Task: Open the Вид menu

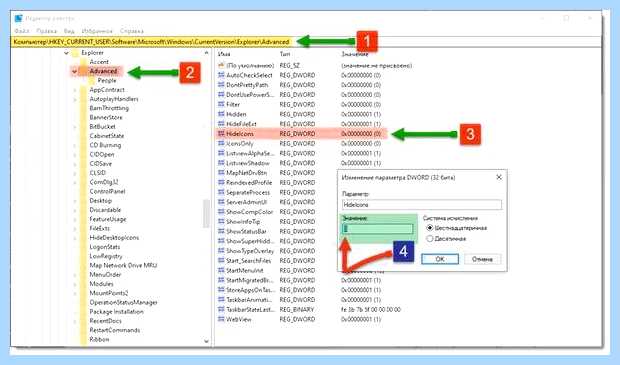Action: tap(69, 31)
